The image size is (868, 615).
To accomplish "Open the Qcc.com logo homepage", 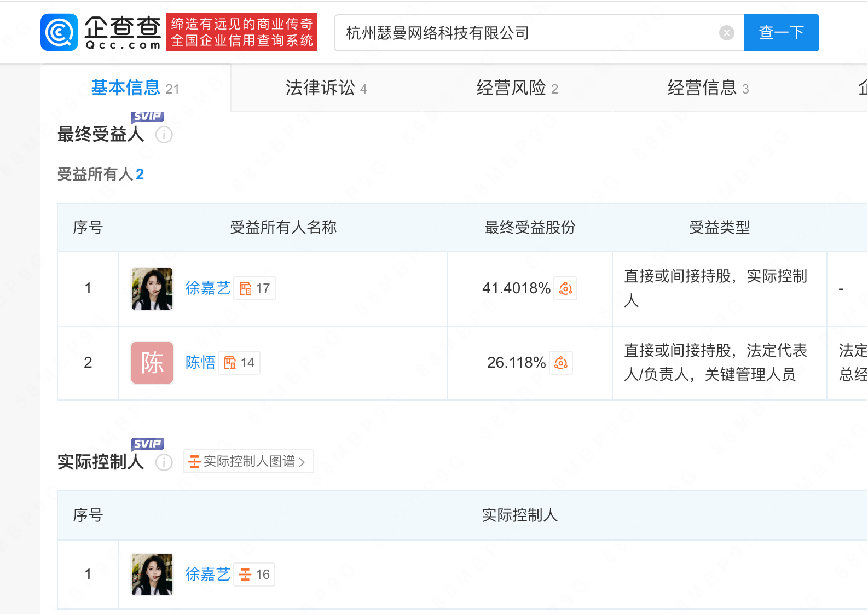I will pos(101,33).
